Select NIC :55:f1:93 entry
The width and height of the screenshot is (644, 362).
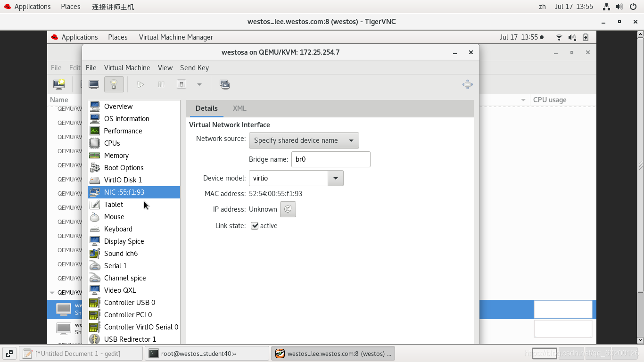[134, 192]
